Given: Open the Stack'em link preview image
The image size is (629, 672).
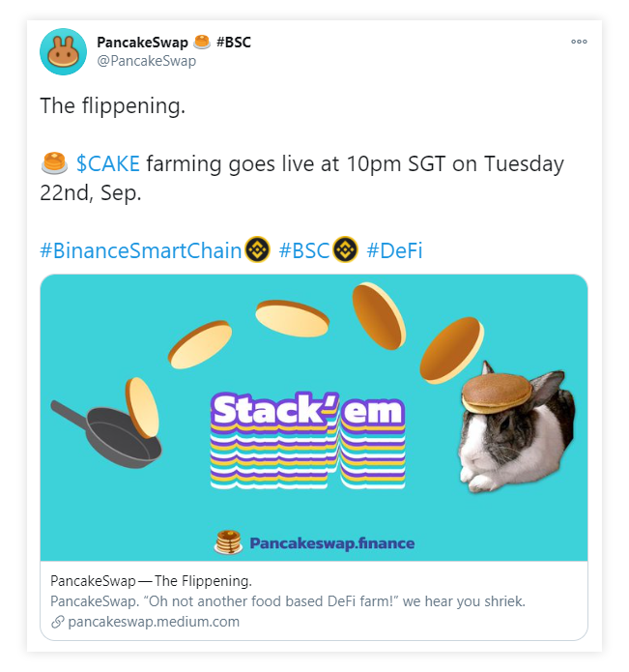Looking at the screenshot, I should [x=314, y=418].
